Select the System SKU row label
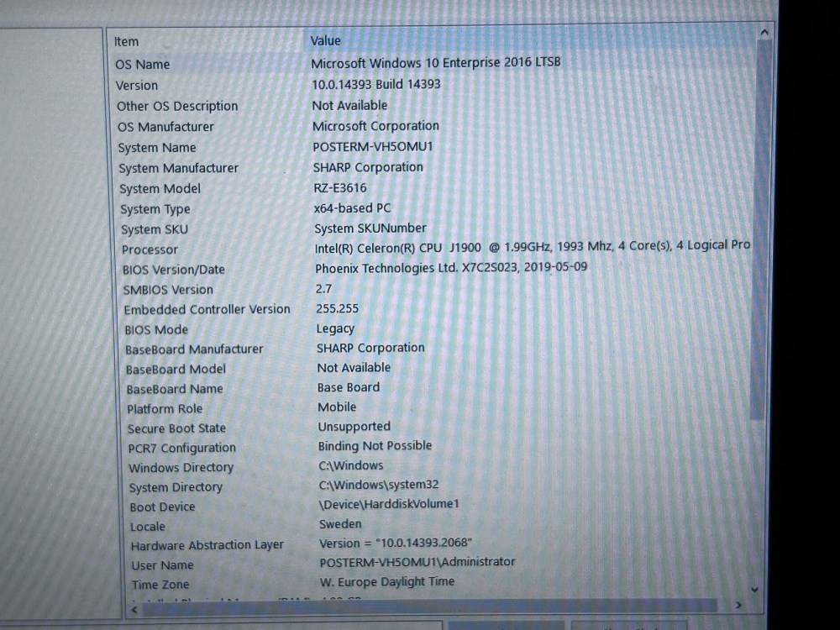Screen dimensions: 840x630 coord(155,230)
